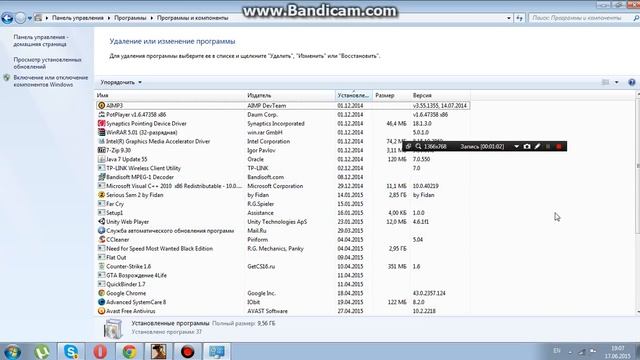Viewport: 640px width, 360px height.
Task: Click the Bandicam camera screenshot icon
Action: pos(527,147)
